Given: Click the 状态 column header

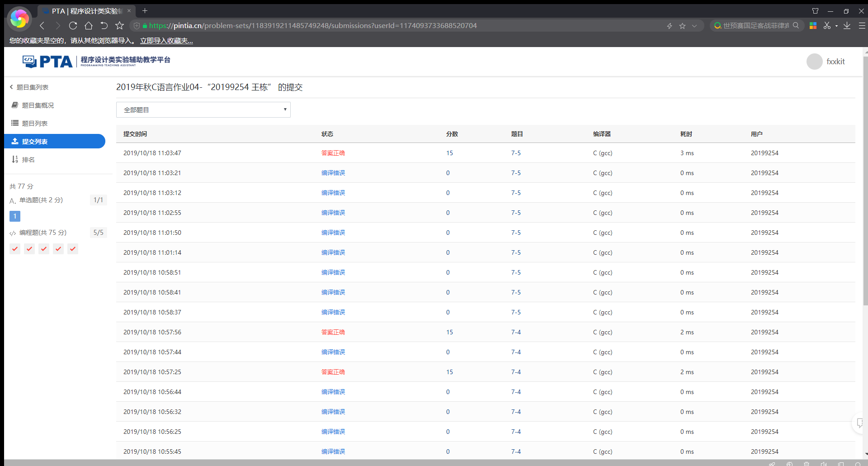Looking at the screenshot, I should pyautogui.click(x=327, y=134).
